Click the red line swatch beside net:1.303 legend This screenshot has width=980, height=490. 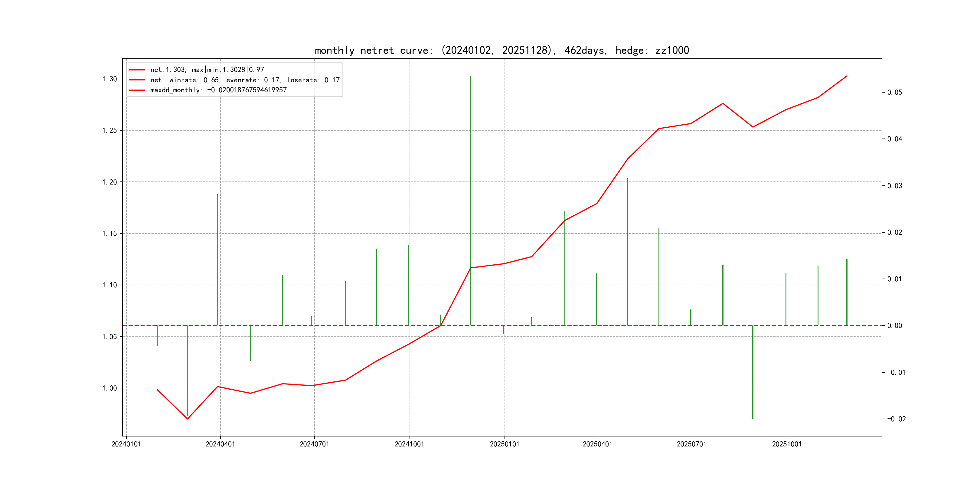[137, 70]
